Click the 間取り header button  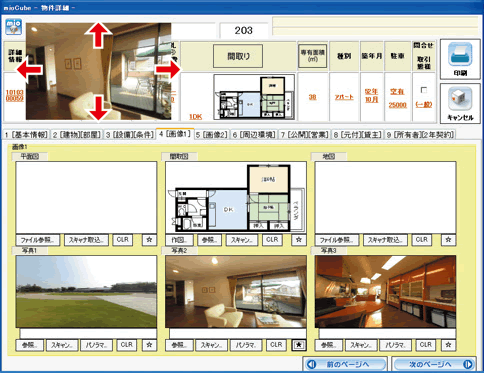[238, 56]
